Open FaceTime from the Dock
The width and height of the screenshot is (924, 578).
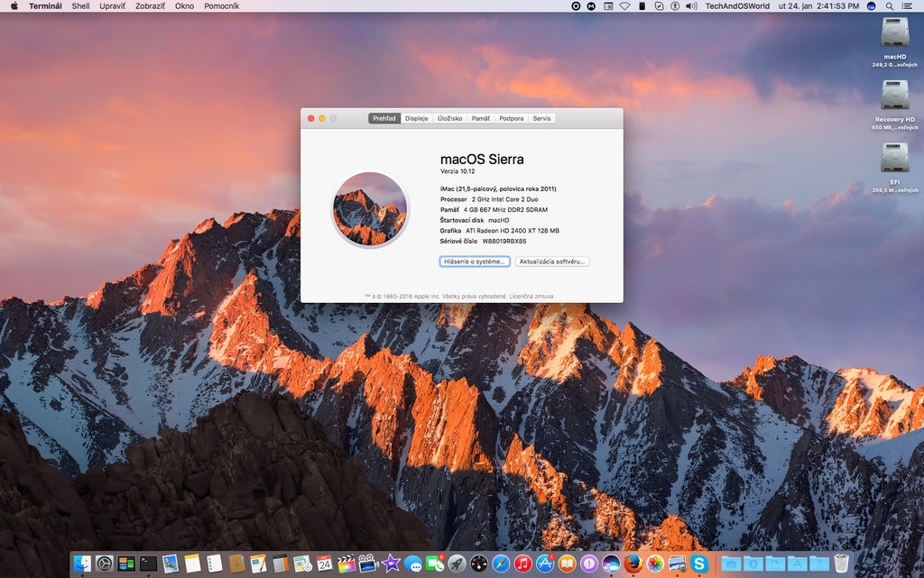pyautogui.click(x=435, y=564)
